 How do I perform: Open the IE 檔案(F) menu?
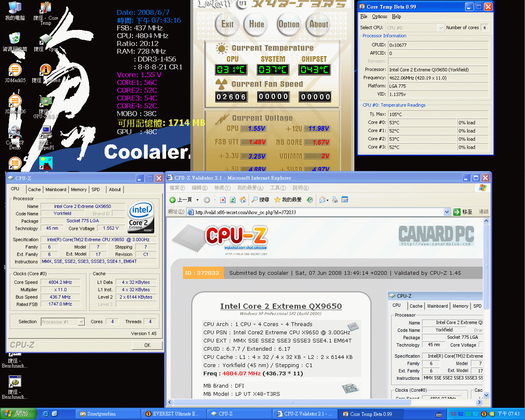tap(177, 188)
